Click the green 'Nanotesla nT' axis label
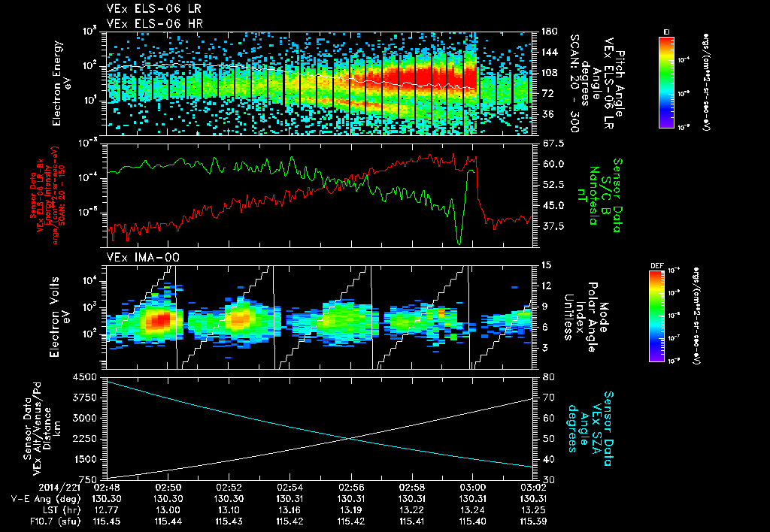The image size is (770, 532). tap(587, 195)
